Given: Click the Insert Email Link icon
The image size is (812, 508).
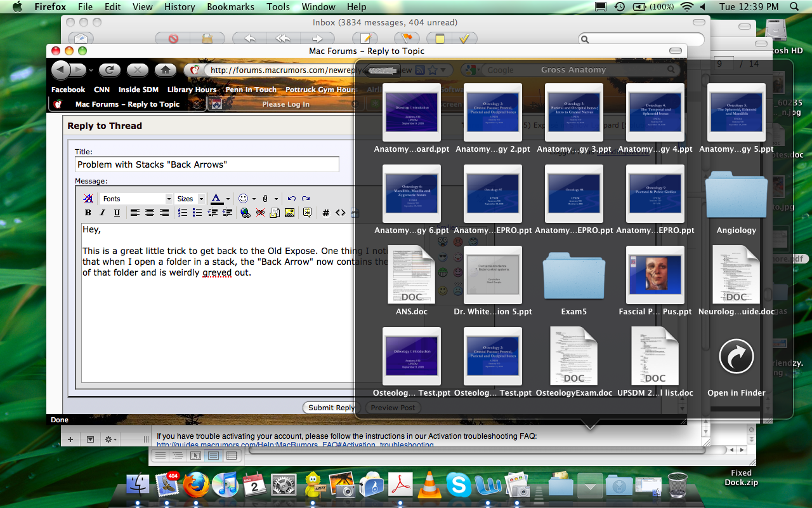Looking at the screenshot, I should click(x=275, y=213).
